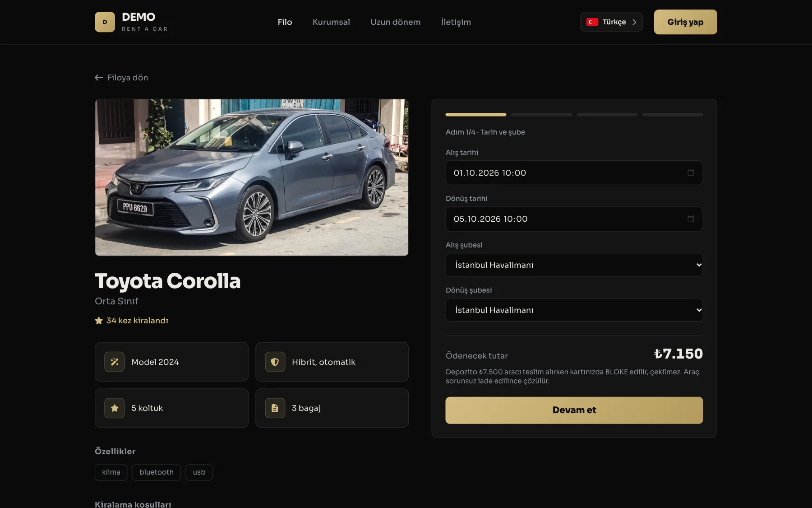This screenshot has height=508, width=812.
Task: Go to the Kurumsal page
Action: pos(331,22)
